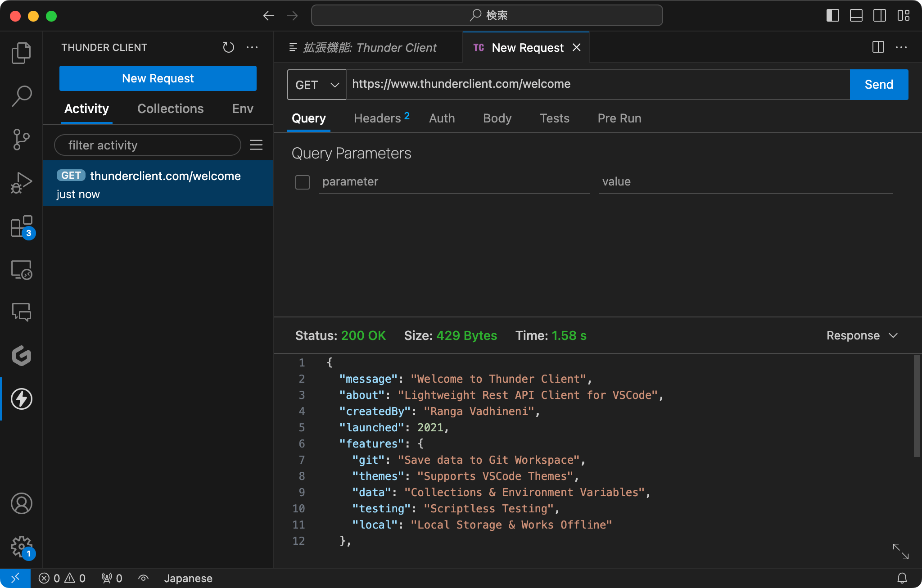The width and height of the screenshot is (922, 588).
Task: Click the "createdBy" line in response
Action: click(x=439, y=411)
